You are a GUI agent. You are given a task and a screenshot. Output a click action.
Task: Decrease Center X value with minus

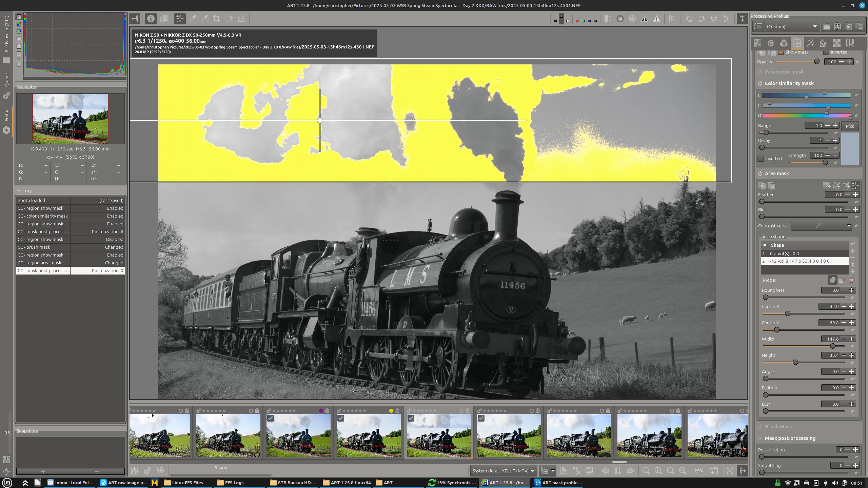coord(844,306)
